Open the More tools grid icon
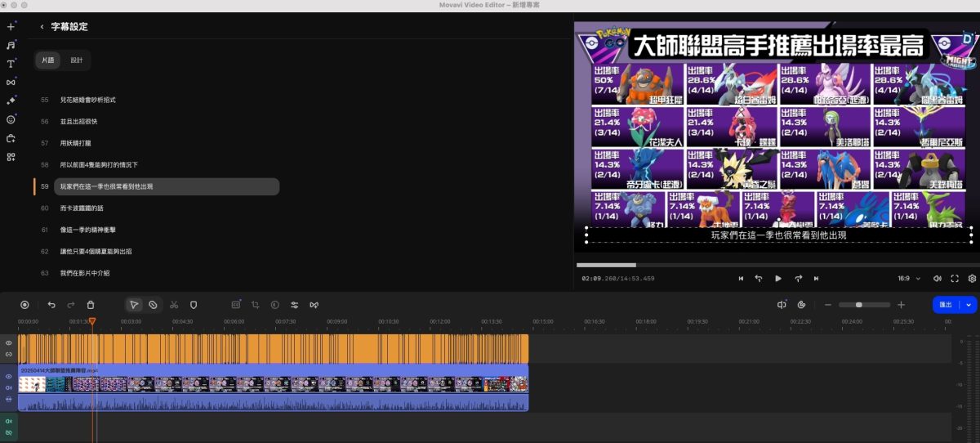The height and width of the screenshot is (443, 980). pyautogui.click(x=11, y=157)
